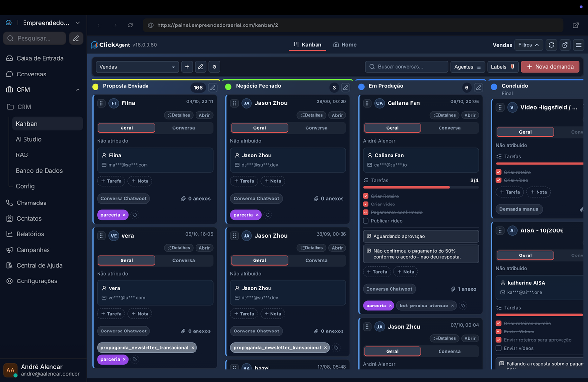588x382 pixels.
Task: Uncheck Criar vídeo on the Caliana Fan card
Action: [x=366, y=204]
